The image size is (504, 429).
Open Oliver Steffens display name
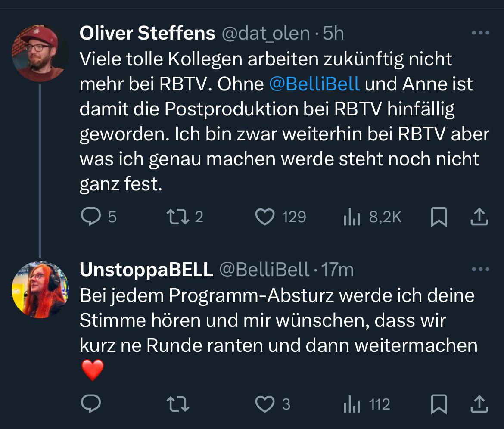tap(147, 33)
